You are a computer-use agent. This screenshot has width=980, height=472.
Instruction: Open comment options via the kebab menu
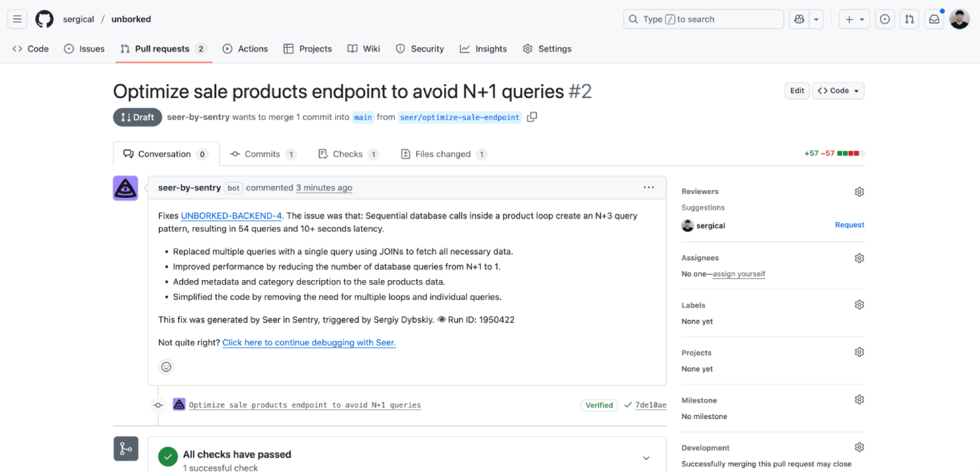[648, 187]
